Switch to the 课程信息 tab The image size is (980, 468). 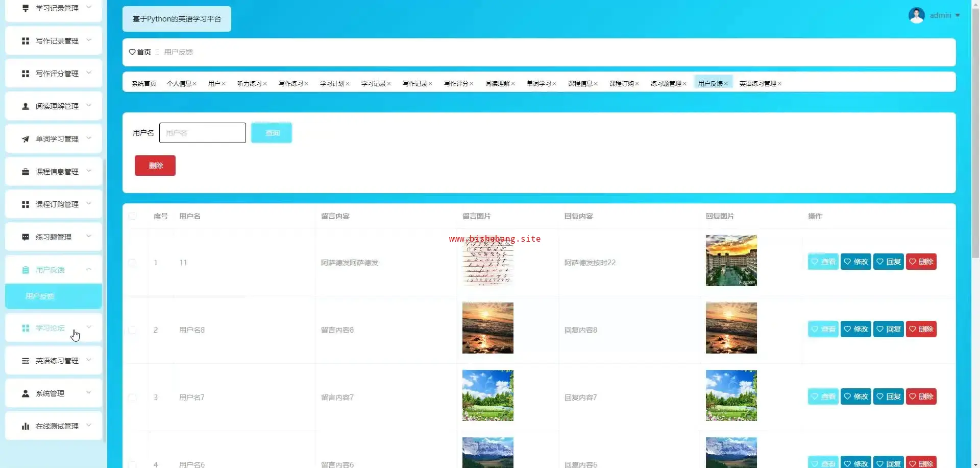(x=580, y=84)
